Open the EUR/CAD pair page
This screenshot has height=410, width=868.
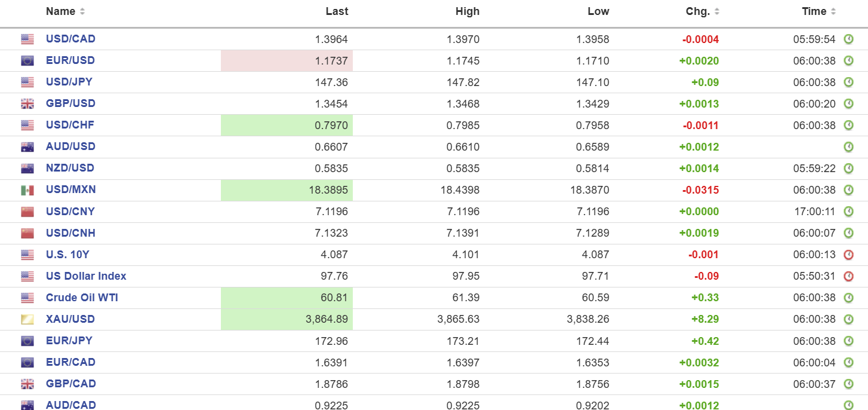coord(70,362)
